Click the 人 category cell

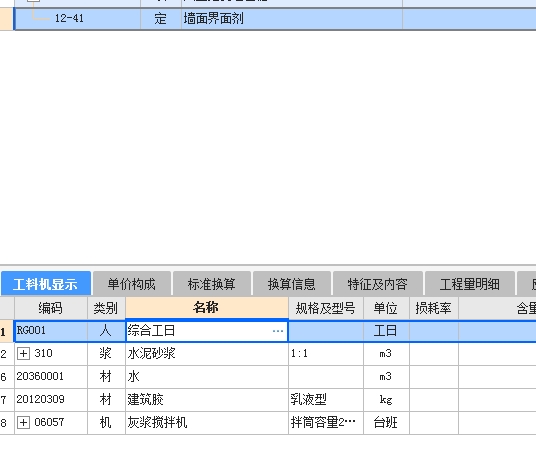pos(106,331)
